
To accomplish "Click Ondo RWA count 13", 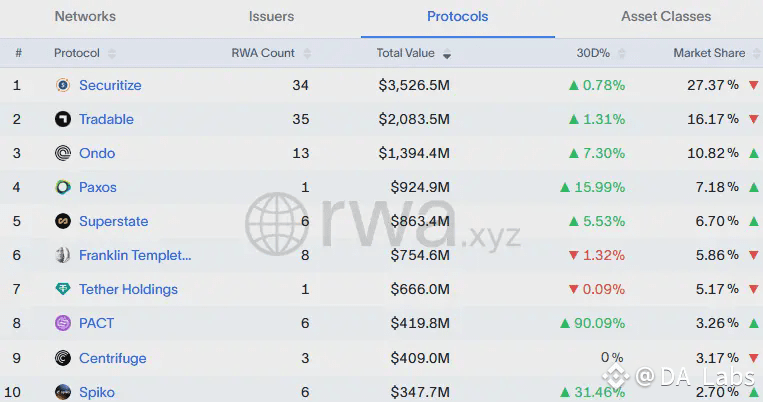I will 301,153.
